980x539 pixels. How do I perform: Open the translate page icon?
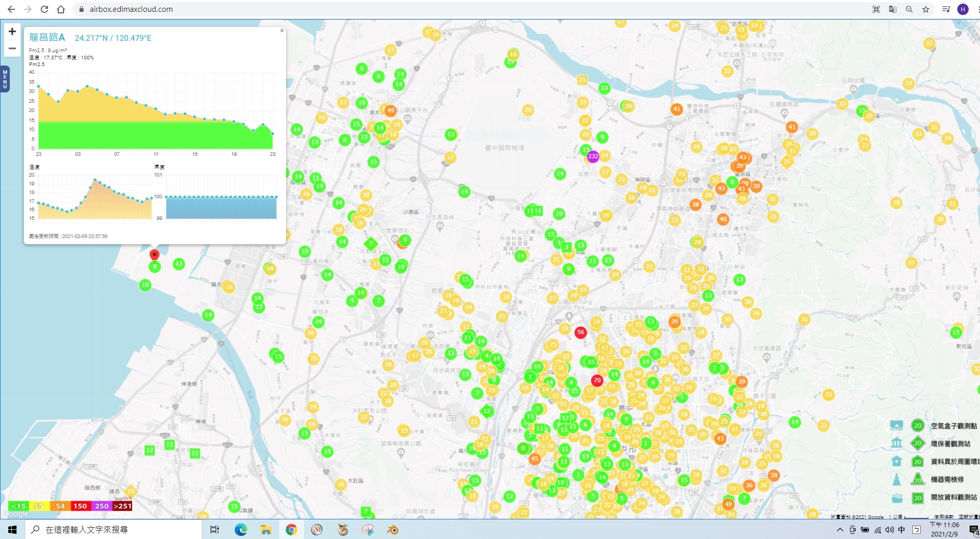[x=892, y=9]
